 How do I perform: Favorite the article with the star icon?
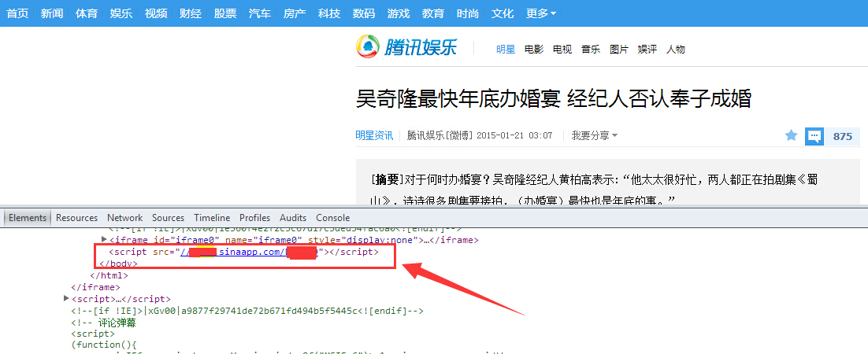click(792, 135)
